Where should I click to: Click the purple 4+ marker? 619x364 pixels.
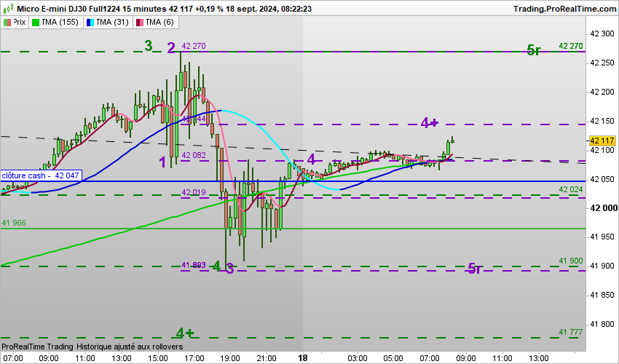429,123
